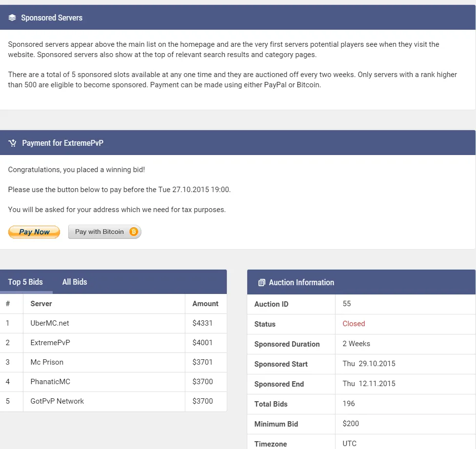Select the UberMC.net server row

point(113,323)
